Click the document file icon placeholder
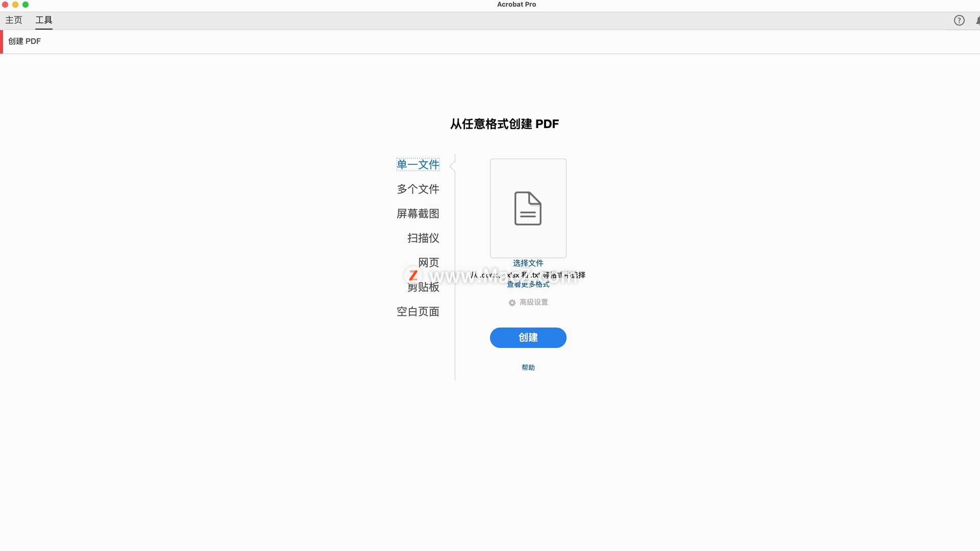The image size is (980, 551). (x=528, y=208)
